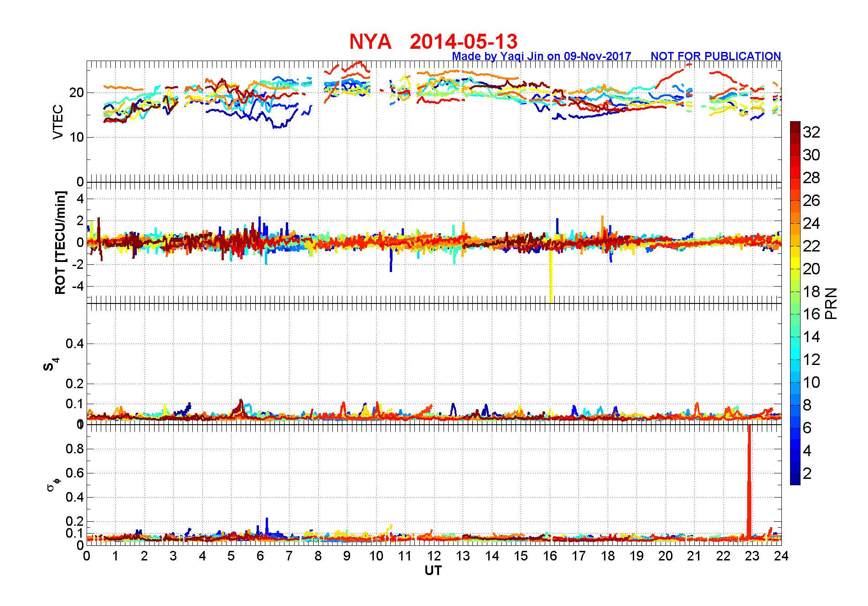Click colorbar tick label 32

811,132
